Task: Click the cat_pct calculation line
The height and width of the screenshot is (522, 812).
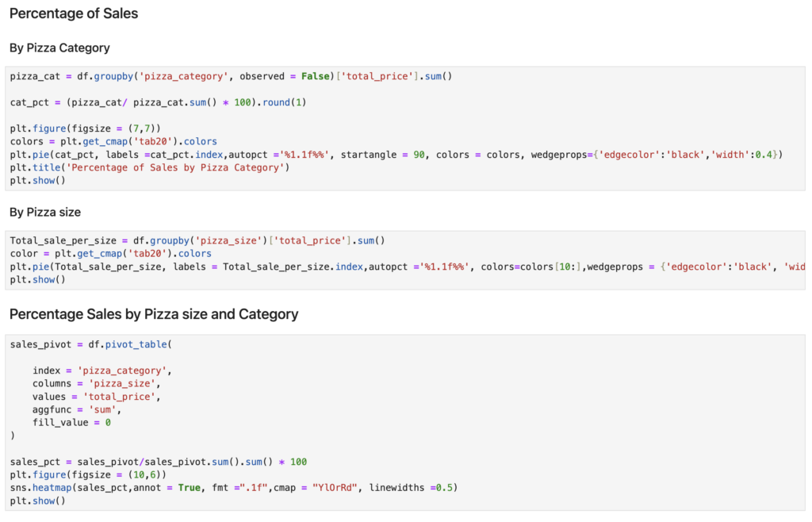Action: [x=159, y=102]
